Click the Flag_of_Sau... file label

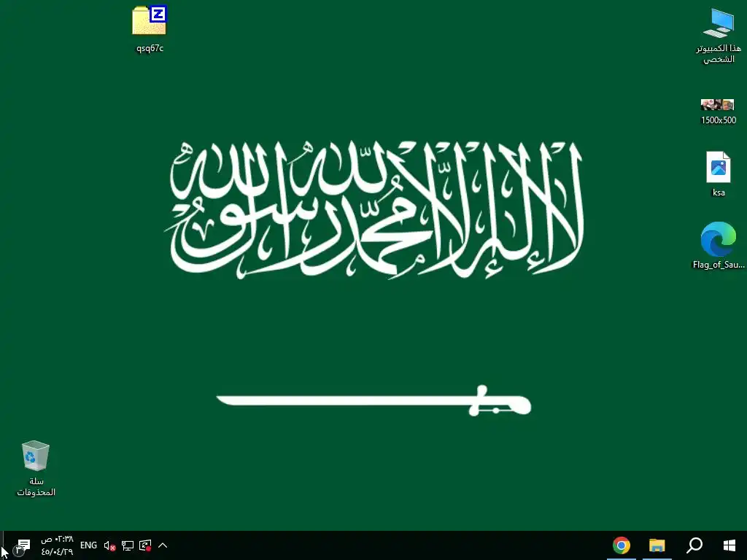coord(719,264)
